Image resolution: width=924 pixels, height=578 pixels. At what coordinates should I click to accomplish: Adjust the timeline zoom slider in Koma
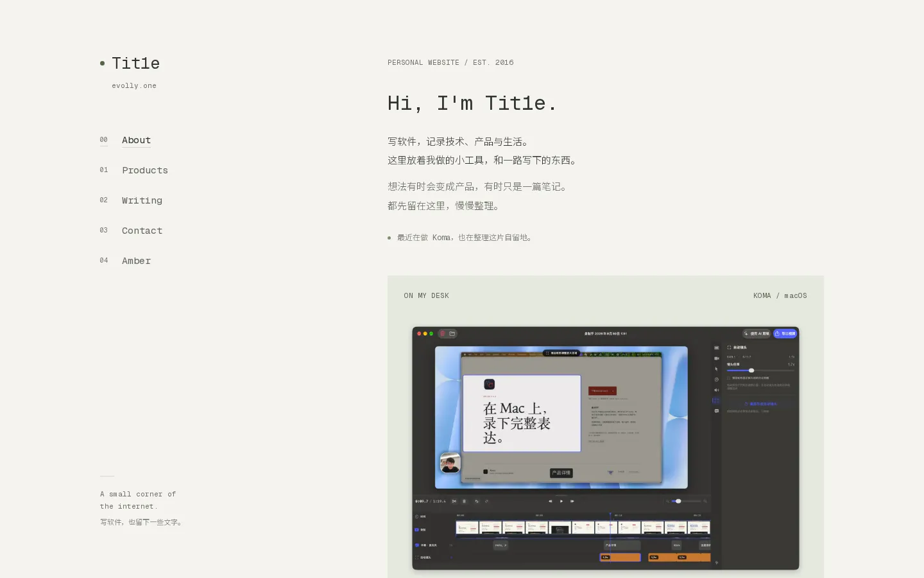pos(686,501)
